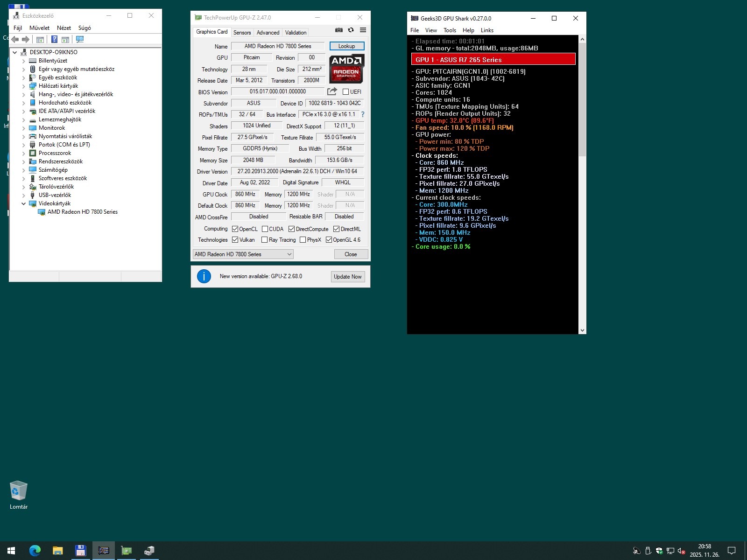This screenshot has width=747, height=560.
Task: Switch to the Sensors tab
Action: 242,33
